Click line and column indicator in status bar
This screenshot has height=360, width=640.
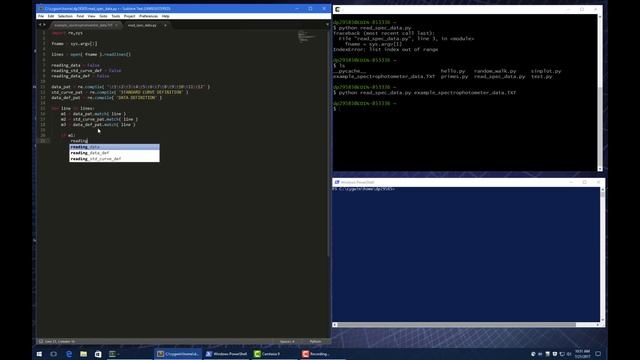(60, 341)
